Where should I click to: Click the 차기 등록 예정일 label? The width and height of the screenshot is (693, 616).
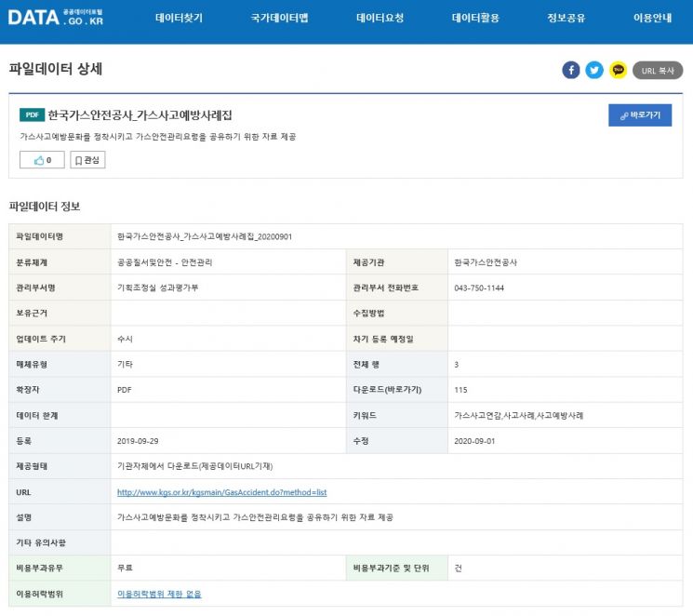[x=383, y=339]
